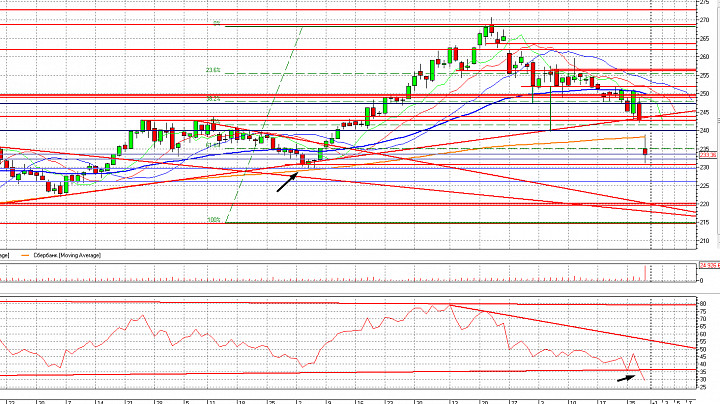Click the 25 level on the oscillator axis
This screenshot has width=720, height=404.
pyautogui.click(x=703, y=387)
